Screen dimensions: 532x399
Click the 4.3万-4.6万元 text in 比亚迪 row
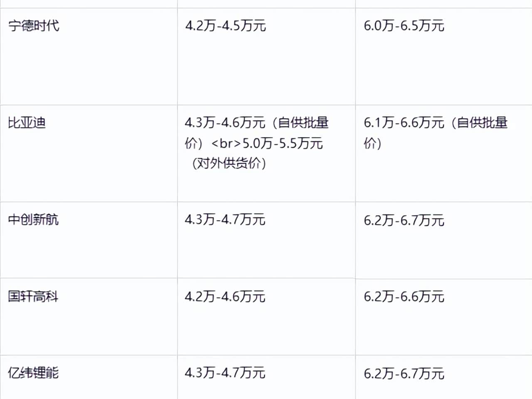tap(225, 123)
